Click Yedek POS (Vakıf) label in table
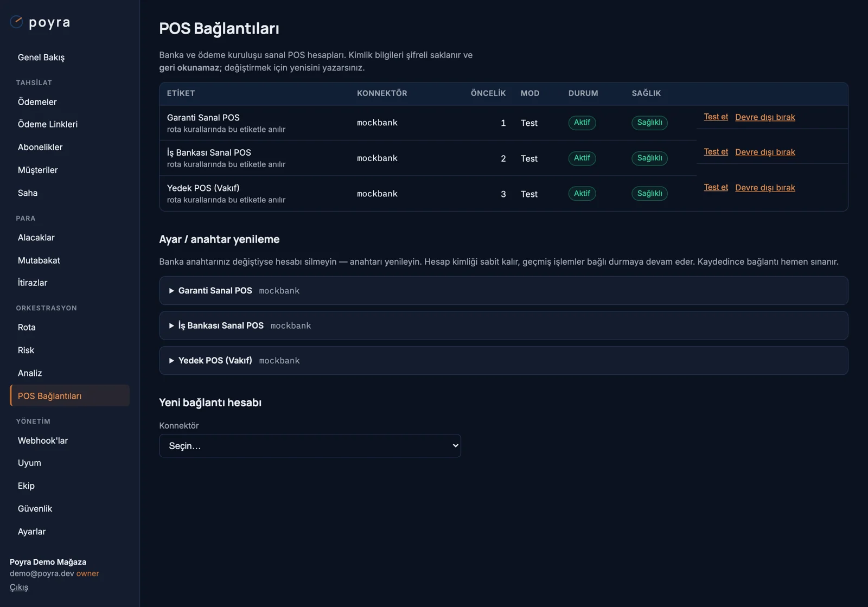Image resolution: width=868 pixels, height=607 pixels. (203, 188)
